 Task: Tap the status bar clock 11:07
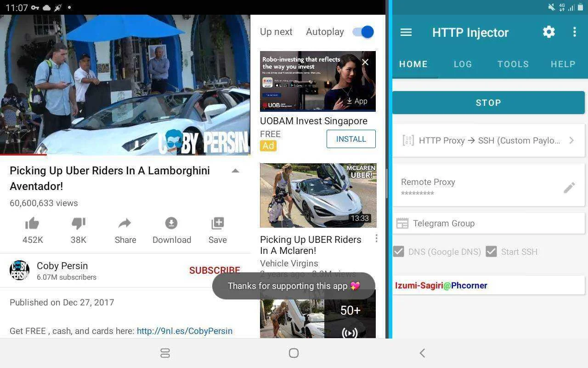(17, 8)
